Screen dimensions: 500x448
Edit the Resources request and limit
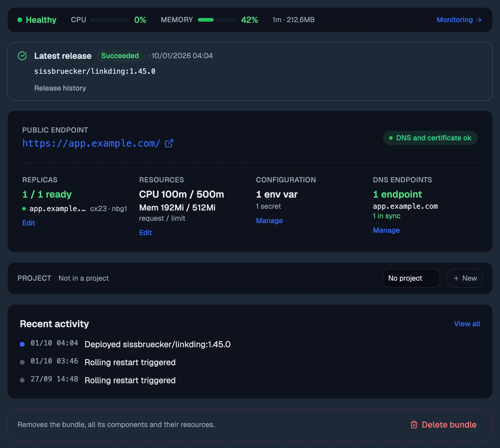click(x=146, y=233)
